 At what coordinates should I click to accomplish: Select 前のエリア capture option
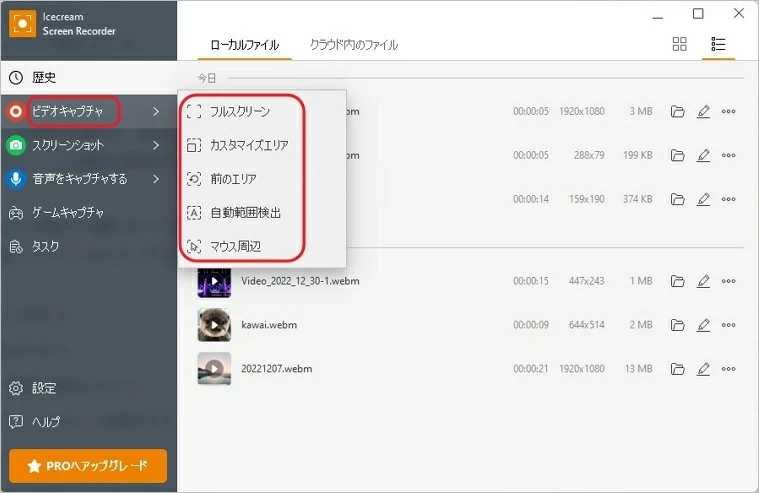[233, 179]
